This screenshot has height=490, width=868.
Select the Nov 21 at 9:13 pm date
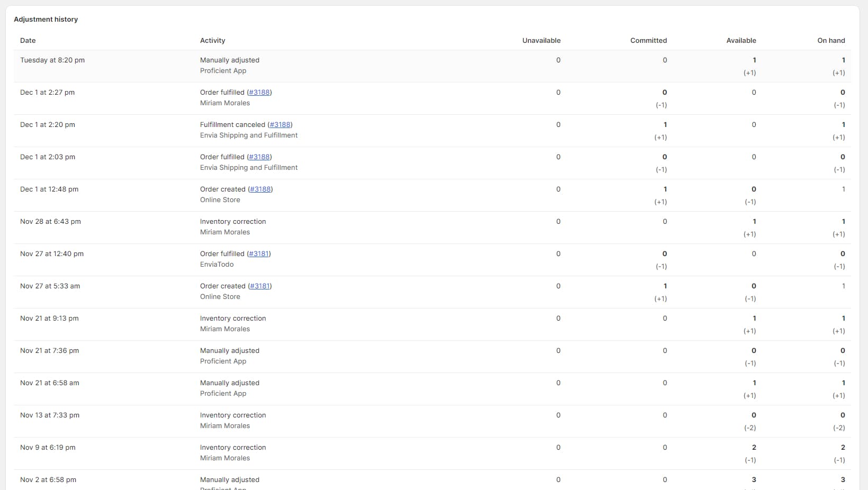click(x=49, y=319)
